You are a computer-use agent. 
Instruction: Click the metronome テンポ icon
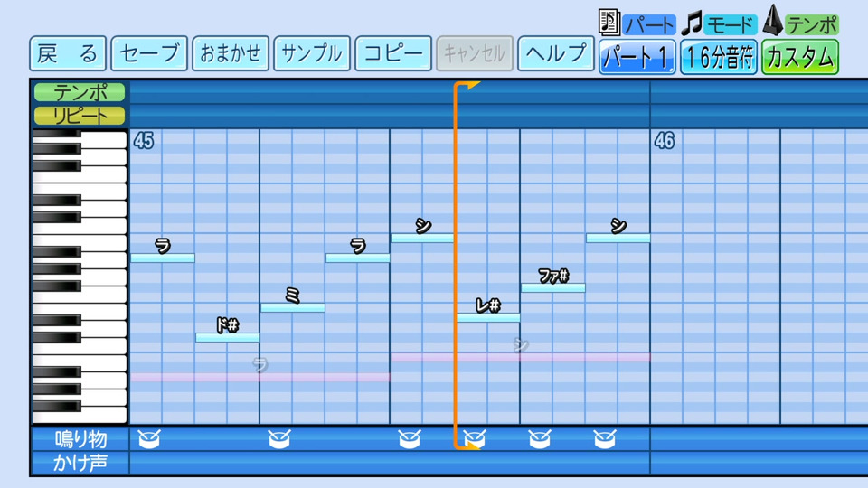[772, 20]
